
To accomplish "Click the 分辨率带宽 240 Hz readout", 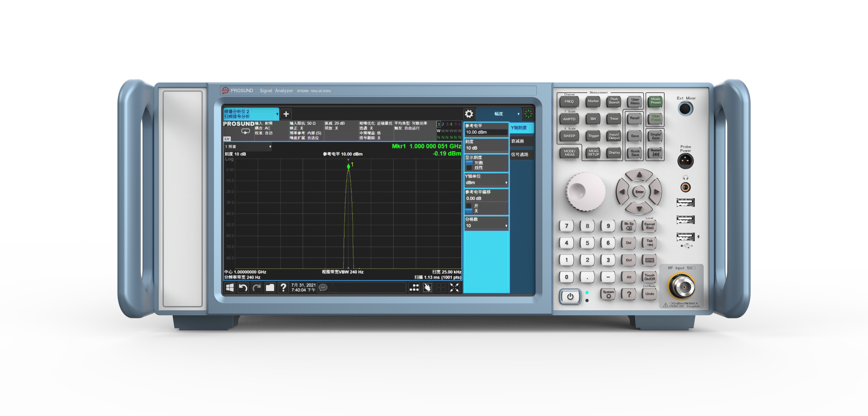I will coord(242,277).
